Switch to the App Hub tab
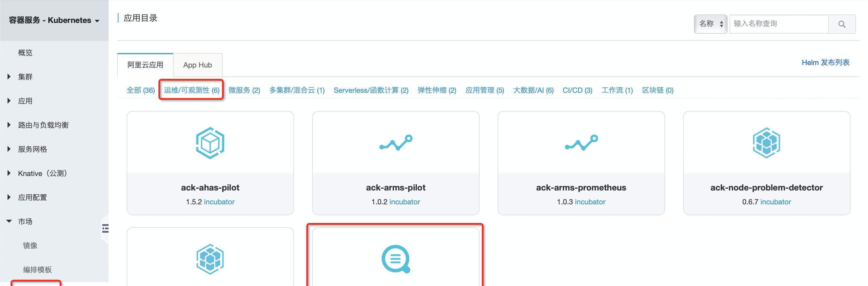 pos(198,65)
